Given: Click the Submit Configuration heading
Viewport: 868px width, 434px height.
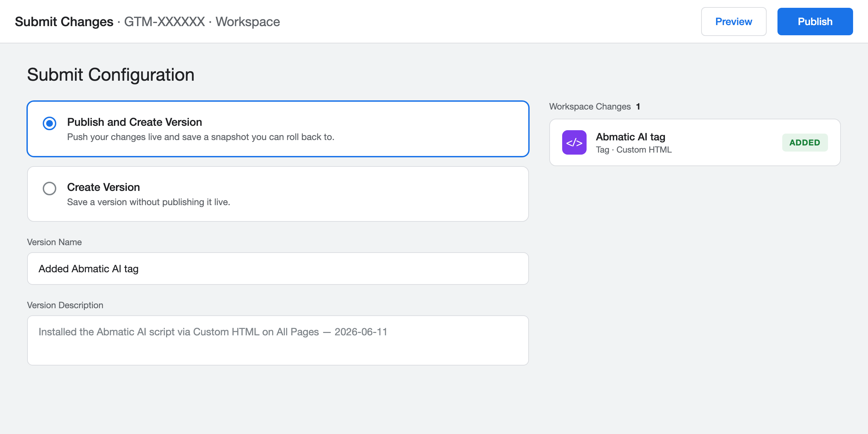Looking at the screenshot, I should coord(111,75).
